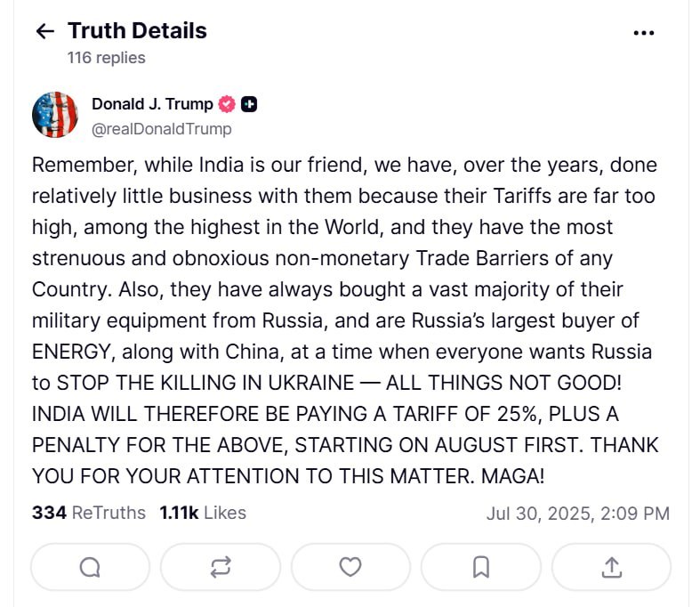This screenshot has height=607, width=700.
Task: Open the three-dot more options menu
Action: pyautogui.click(x=643, y=33)
